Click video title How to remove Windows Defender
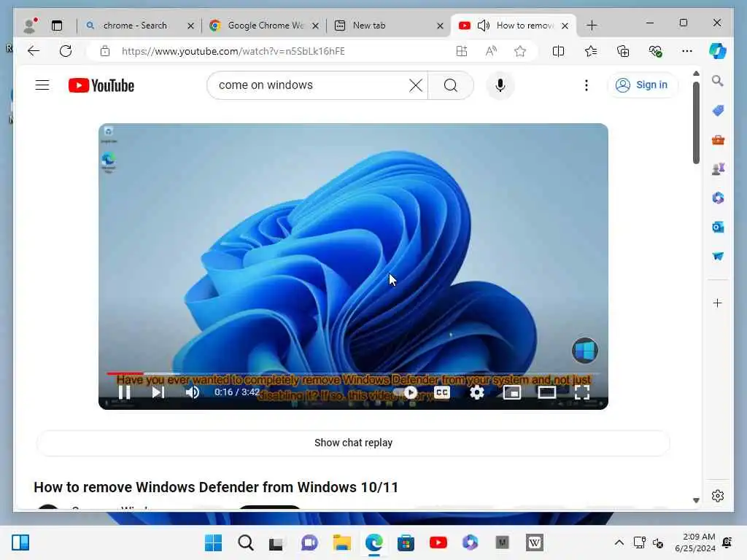The width and height of the screenshot is (747, 560). [x=216, y=487]
